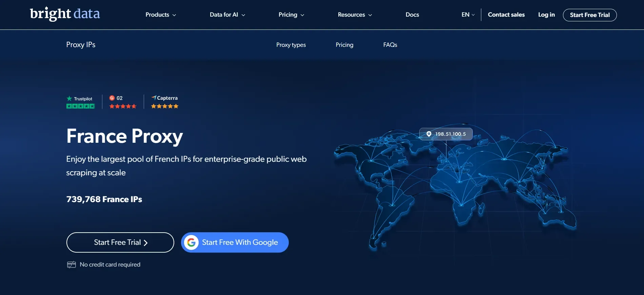Click the 739,768 France IPs text

(104, 199)
